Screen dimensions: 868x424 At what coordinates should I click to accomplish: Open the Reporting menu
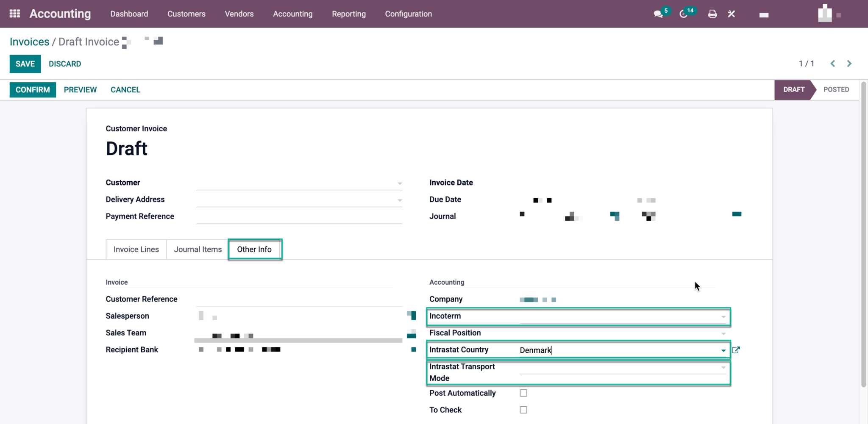tap(348, 14)
